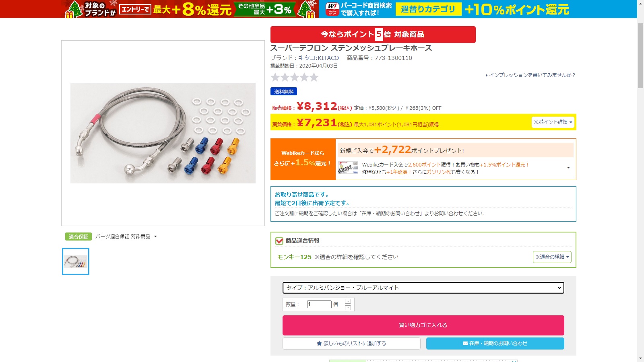Click 欲しいものリストに追加する button
Viewport: 644px width, 362px height.
[351, 343]
